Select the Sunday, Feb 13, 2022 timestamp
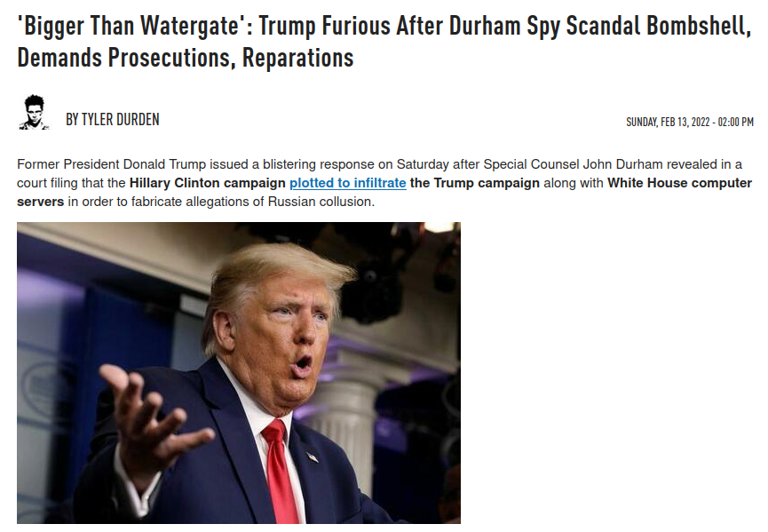The height and width of the screenshot is (532, 768). point(690,122)
